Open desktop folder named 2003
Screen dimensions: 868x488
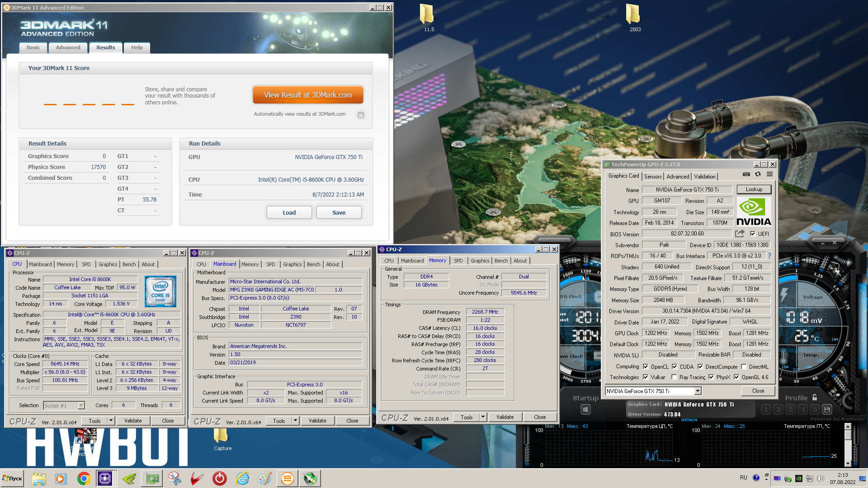pyautogui.click(x=634, y=18)
